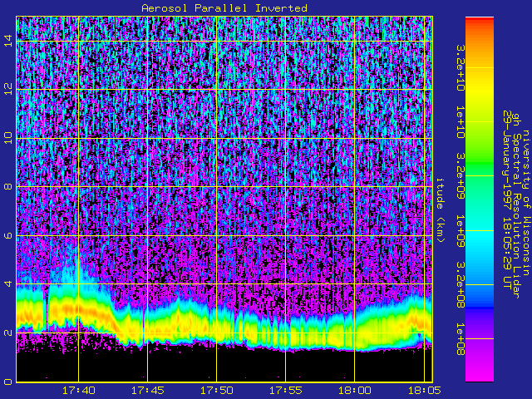Viewport: 532px width, 399px height.
Task: Click the altitude axis label 2
Action: click(8, 332)
